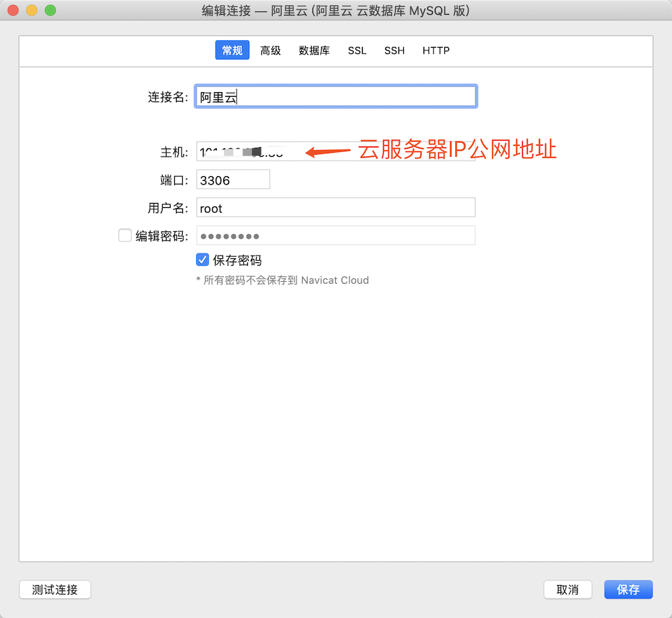Image resolution: width=672 pixels, height=618 pixels.
Task: Switch to the SSL tab
Action: point(357,50)
